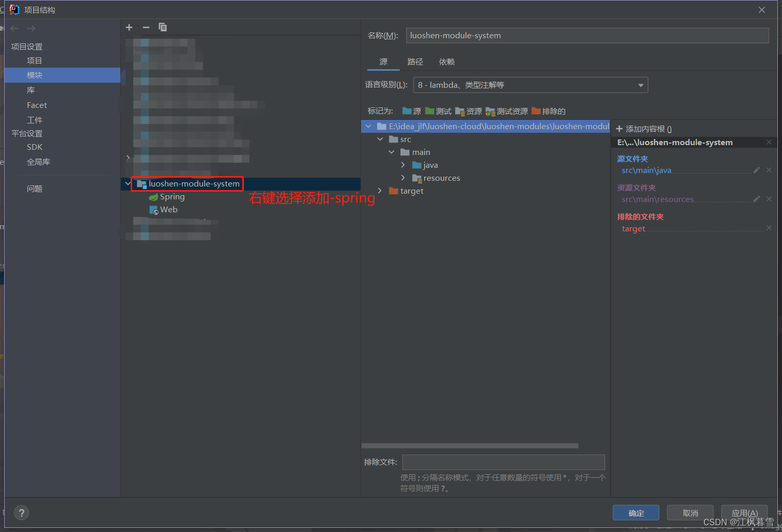
Task: Click the Spring facet leaf icon
Action: point(153,197)
